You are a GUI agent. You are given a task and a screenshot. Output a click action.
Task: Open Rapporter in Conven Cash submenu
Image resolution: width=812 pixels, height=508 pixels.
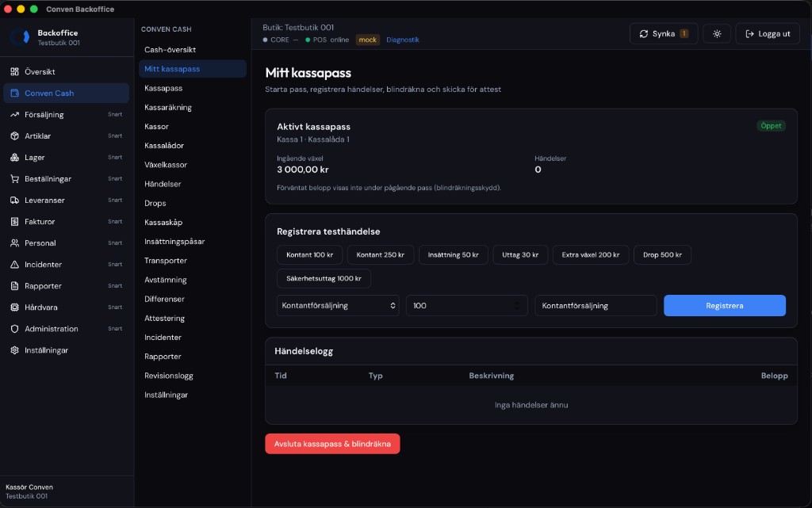click(192, 357)
